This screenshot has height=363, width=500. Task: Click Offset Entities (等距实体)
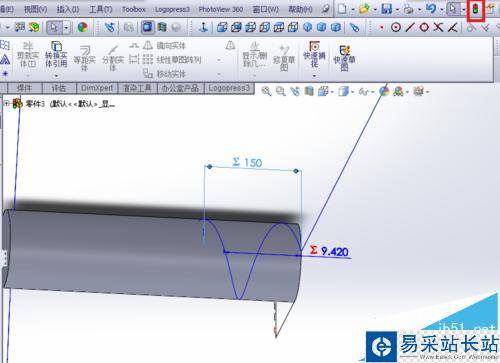click(85, 58)
